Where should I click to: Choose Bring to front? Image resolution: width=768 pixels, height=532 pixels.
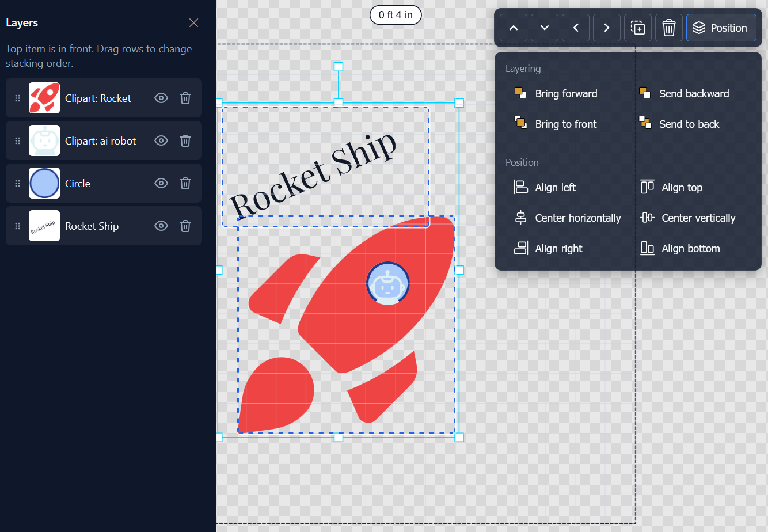(x=556, y=124)
